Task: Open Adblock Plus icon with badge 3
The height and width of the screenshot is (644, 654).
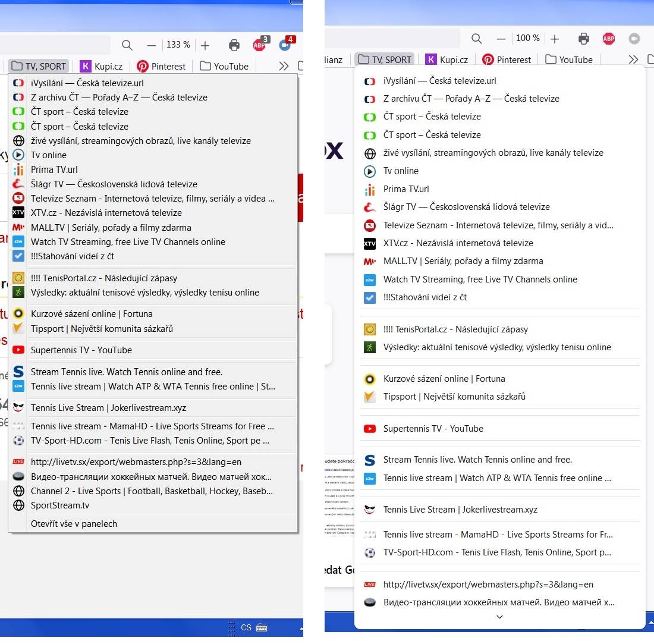Action: tap(260, 44)
